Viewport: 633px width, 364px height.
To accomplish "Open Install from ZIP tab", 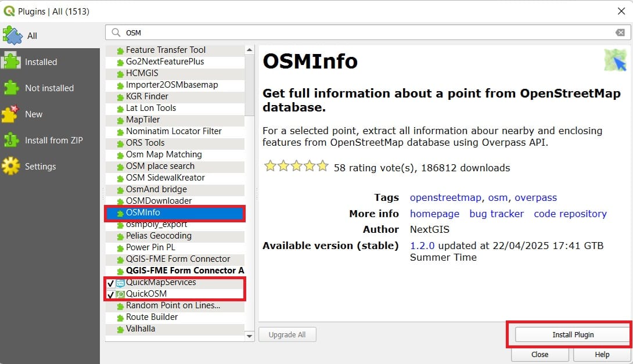I will coord(50,140).
